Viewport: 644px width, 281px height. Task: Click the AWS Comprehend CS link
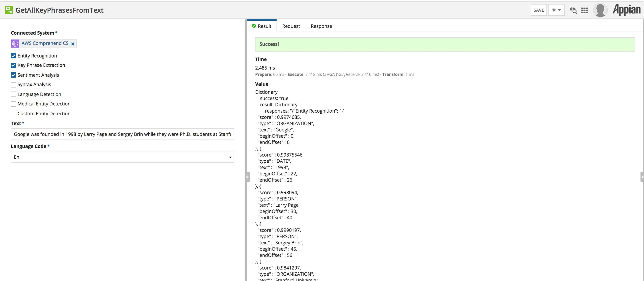point(45,43)
